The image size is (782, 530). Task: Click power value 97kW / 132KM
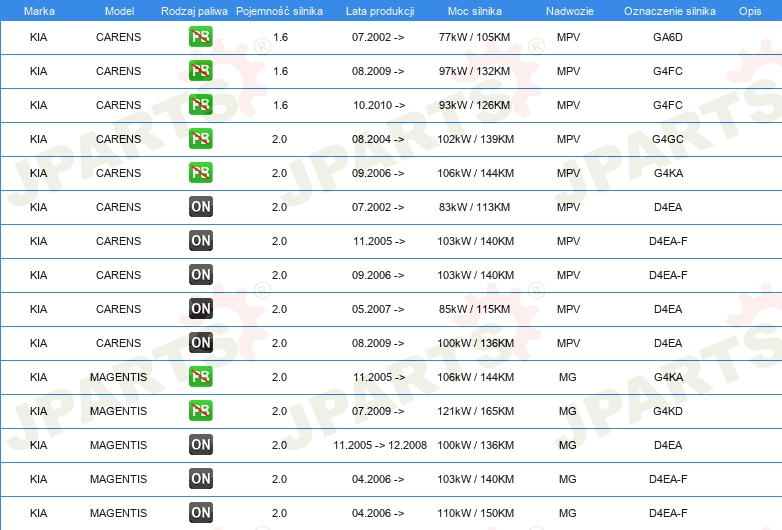pos(474,71)
